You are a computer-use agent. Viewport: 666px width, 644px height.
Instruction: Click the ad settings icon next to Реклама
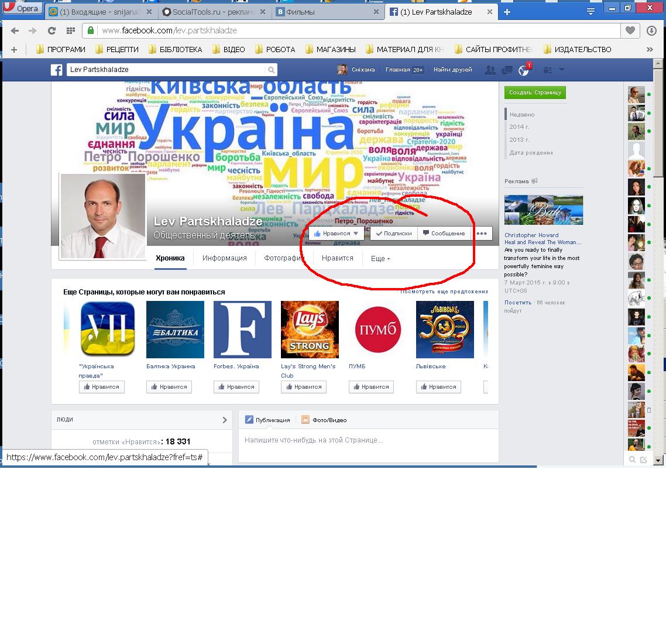pos(534,181)
